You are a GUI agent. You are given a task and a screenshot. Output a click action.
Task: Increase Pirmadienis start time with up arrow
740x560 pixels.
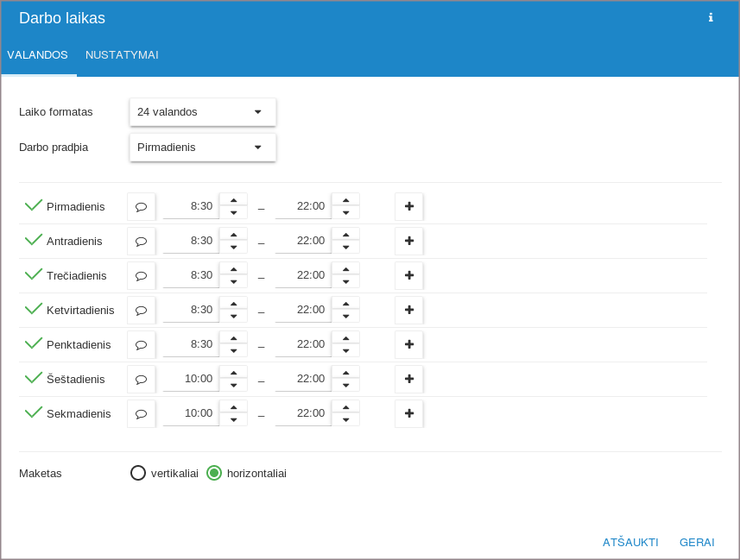click(x=233, y=200)
